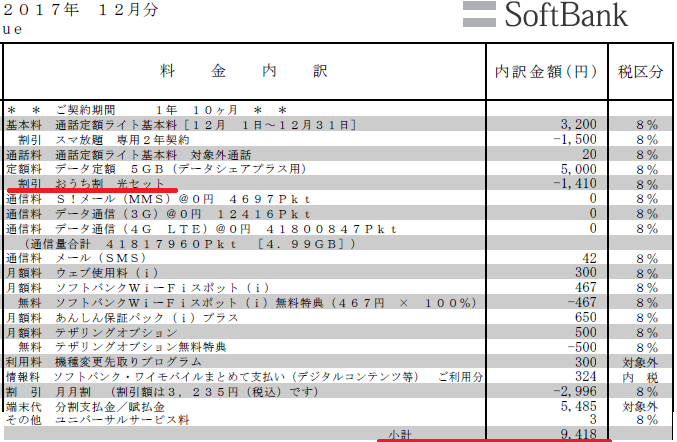Screen dimensions: 677x442
Task: Click the SoftBank logo
Action: (545, 15)
